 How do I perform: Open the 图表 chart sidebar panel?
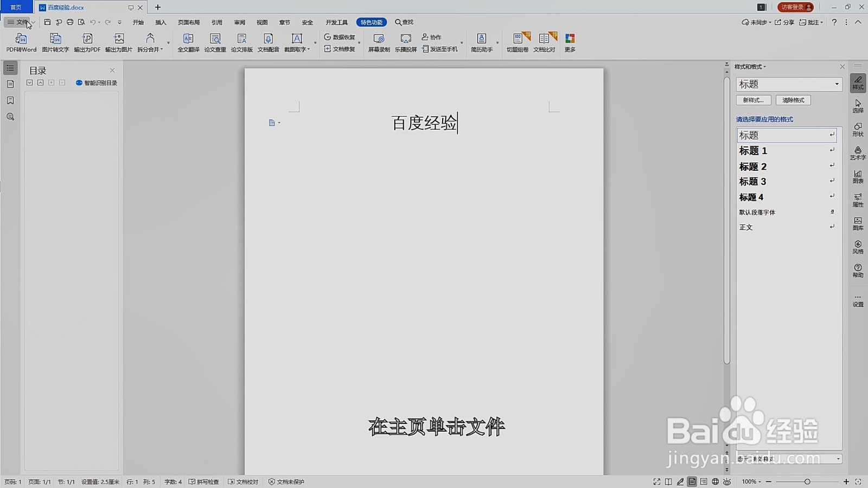(858, 177)
